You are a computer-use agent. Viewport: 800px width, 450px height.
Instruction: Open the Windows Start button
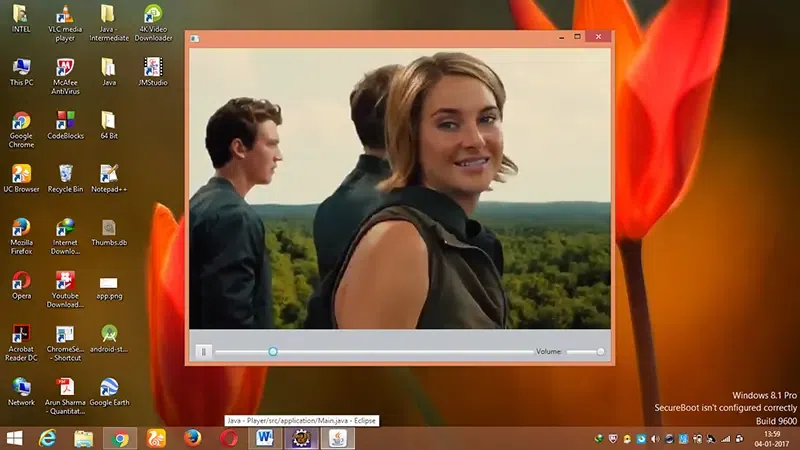coord(14,438)
